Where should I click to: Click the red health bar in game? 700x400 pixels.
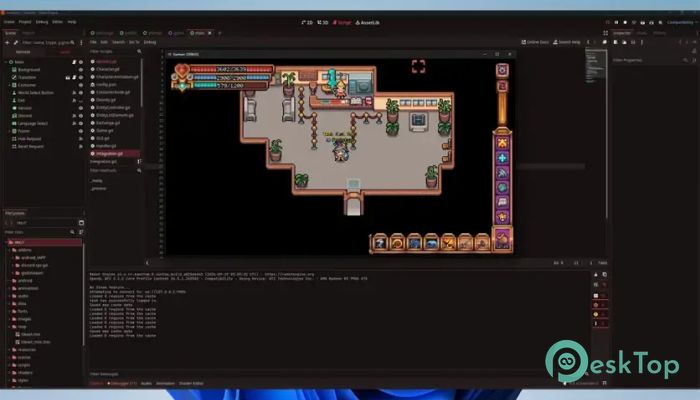click(231, 69)
